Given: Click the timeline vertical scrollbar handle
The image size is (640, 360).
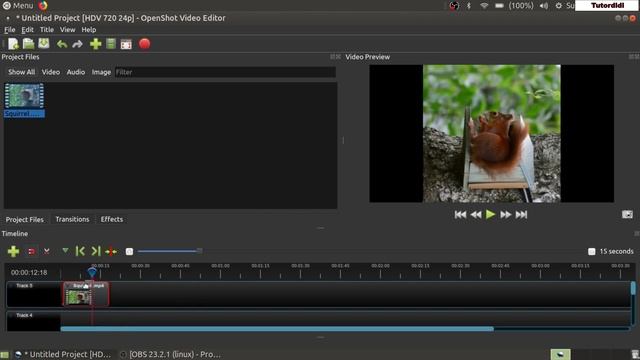Looking at the screenshot, I should 633,288.
